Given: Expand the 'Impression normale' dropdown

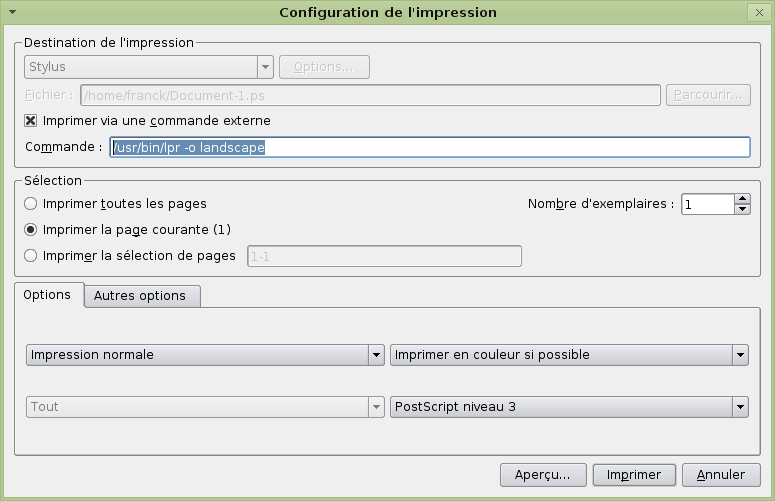Looking at the screenshot, I should point(376,355).
